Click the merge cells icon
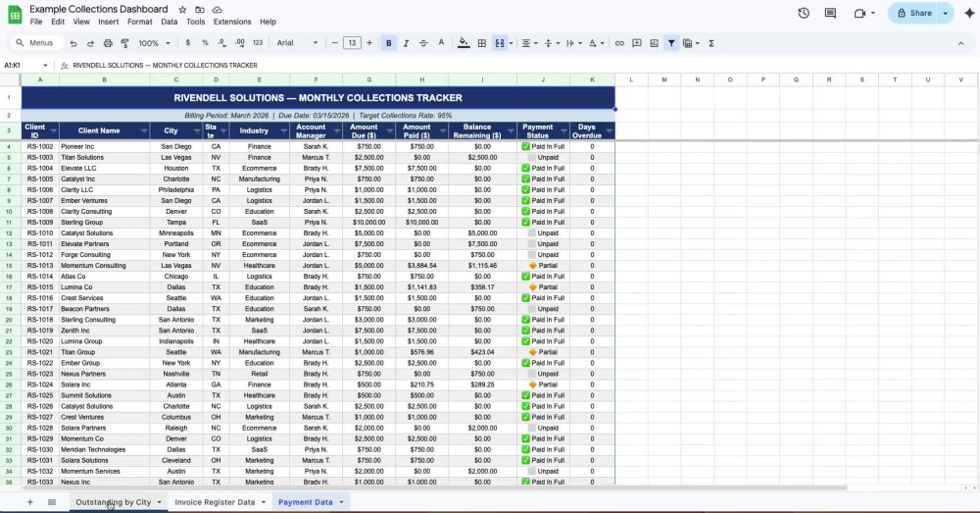 pyautogui.click(x=500, y=43)
